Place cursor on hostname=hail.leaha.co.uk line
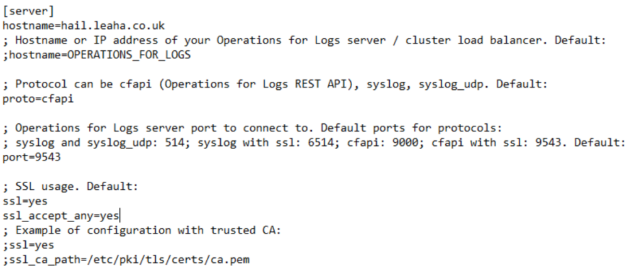Image resolution: width=644 pixels, height=268 pixels. pos(84,26)
